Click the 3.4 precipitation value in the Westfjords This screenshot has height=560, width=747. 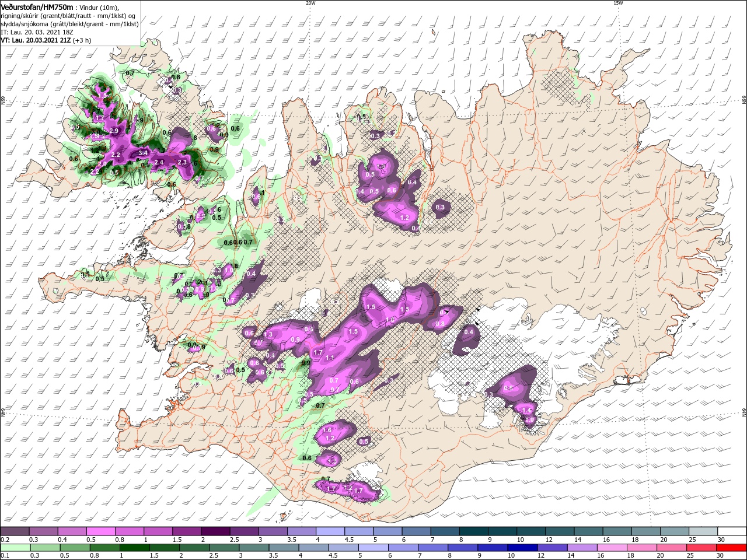point(144,153)
